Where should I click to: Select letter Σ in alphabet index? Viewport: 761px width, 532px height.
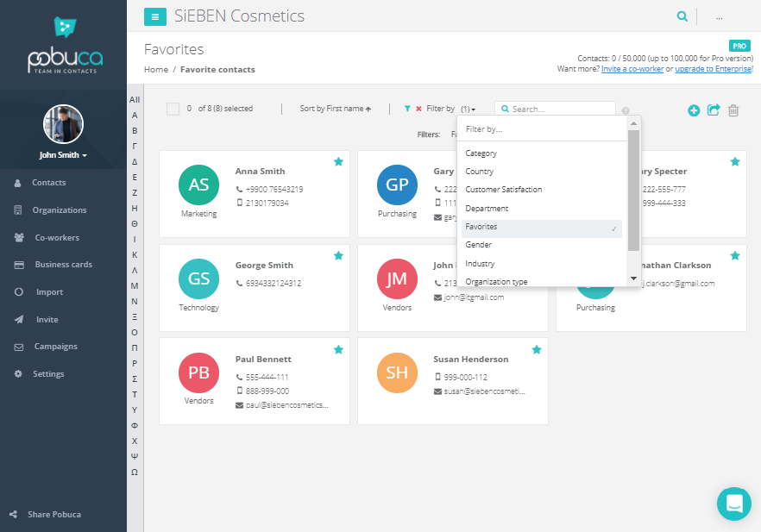point(135,379)
